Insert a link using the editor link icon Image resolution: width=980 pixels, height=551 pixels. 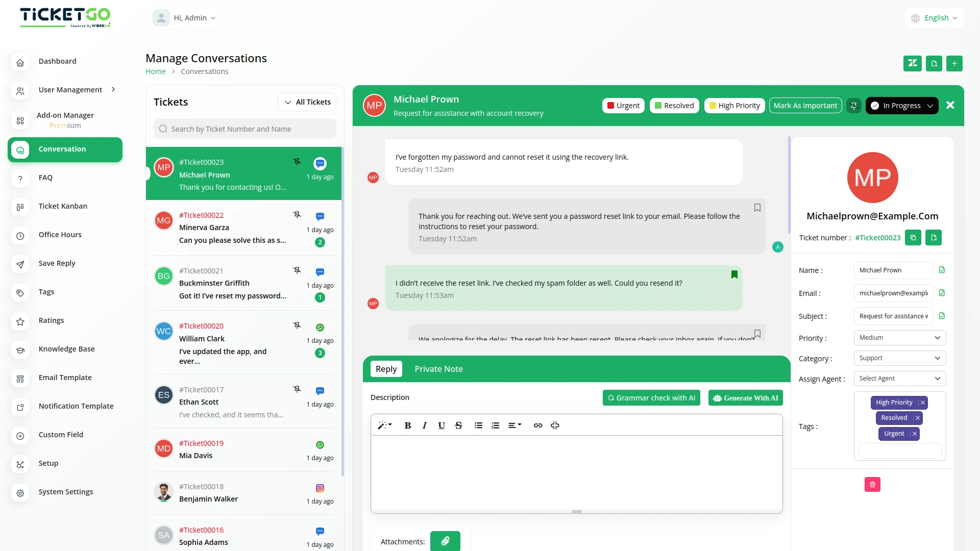pos(537,425)
